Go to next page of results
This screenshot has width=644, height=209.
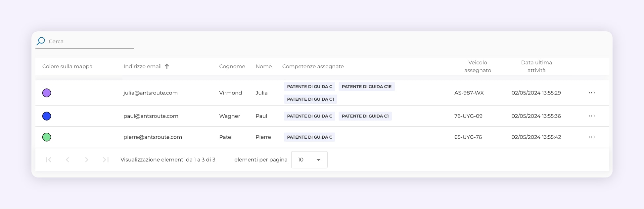click(87, 160)
